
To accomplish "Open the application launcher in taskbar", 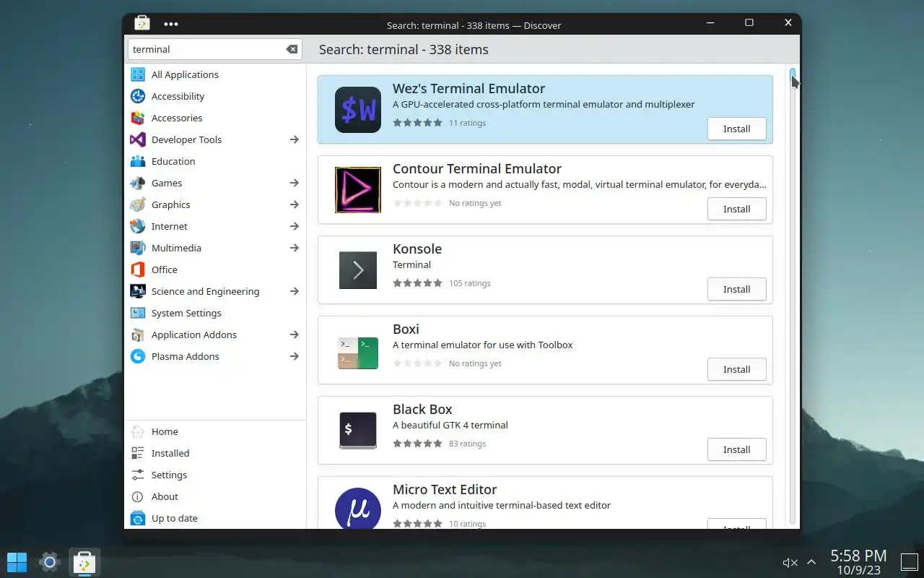I will (x=17, y=561).
